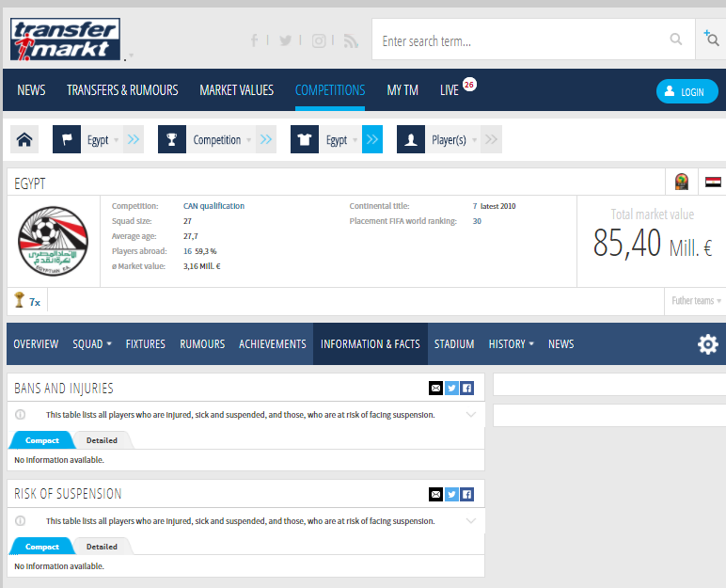
Task: Open Transfers & Rumours menu
Action: point(122,90)
